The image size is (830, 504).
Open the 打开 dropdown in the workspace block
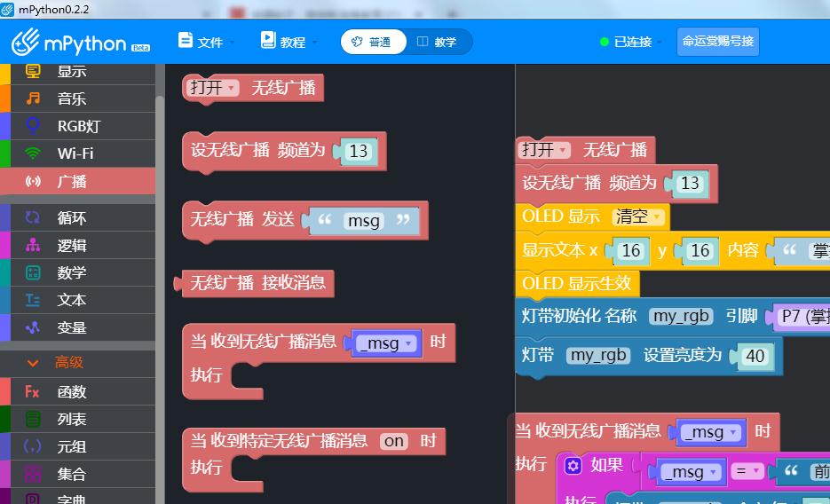pyautogui.click(x=545, y=150)
